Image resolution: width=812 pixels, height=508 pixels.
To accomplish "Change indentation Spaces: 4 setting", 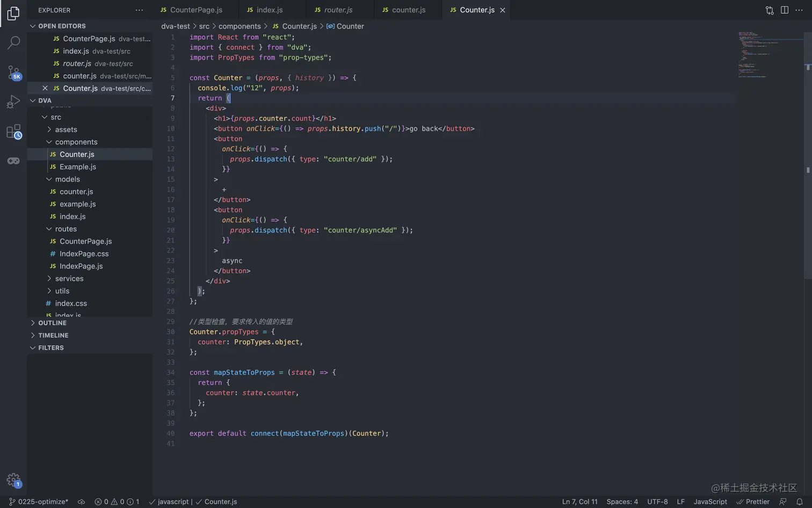I will pos(622,502).
